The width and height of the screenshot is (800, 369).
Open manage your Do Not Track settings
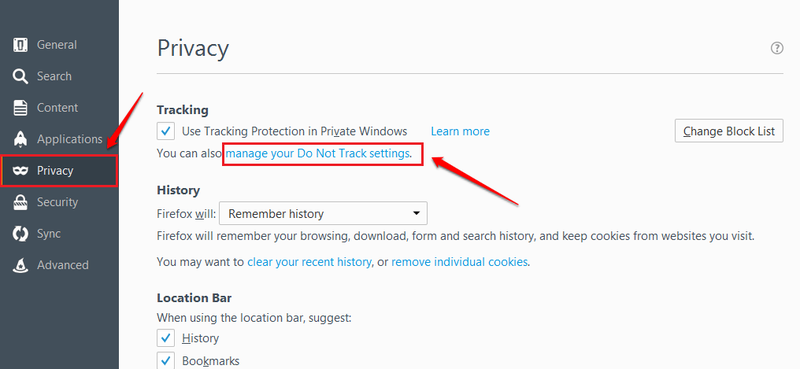(x=317, y=153)
